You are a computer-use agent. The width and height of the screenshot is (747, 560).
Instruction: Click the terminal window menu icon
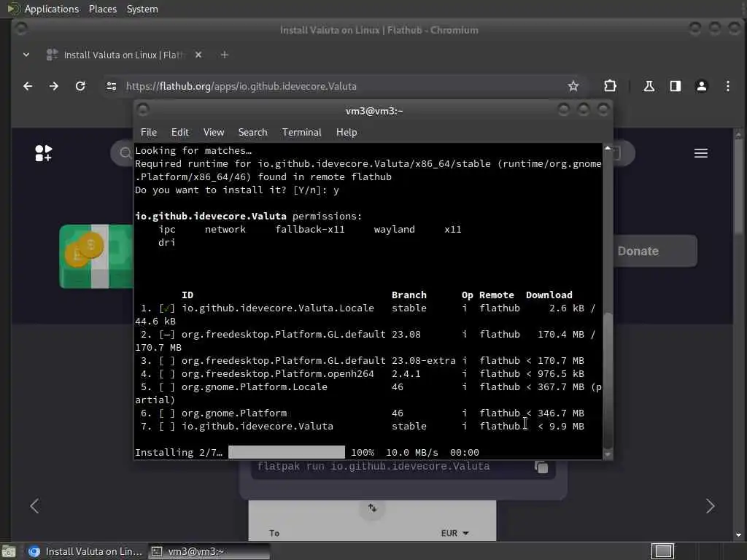point(143,110)
